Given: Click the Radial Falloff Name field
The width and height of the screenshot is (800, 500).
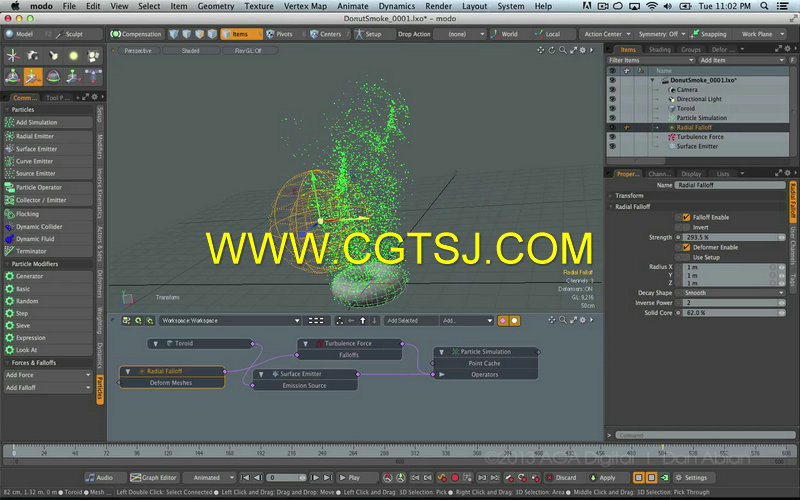Looking at the screenshot, I should [x=730, y=185].
